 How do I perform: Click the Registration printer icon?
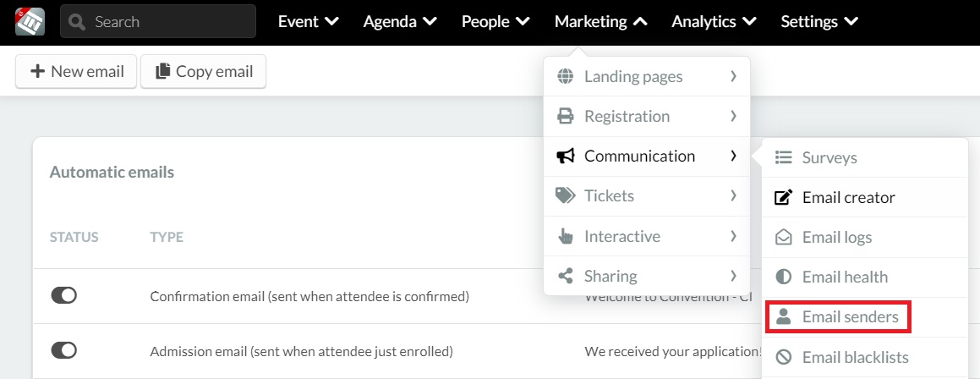(x=565, y=117)
